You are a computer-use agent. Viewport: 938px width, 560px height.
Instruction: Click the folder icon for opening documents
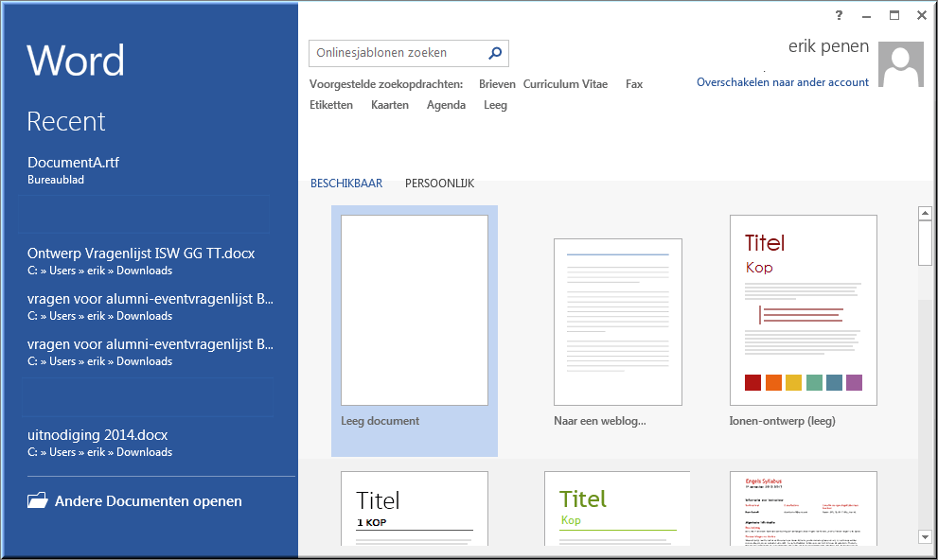click(37, 500)
